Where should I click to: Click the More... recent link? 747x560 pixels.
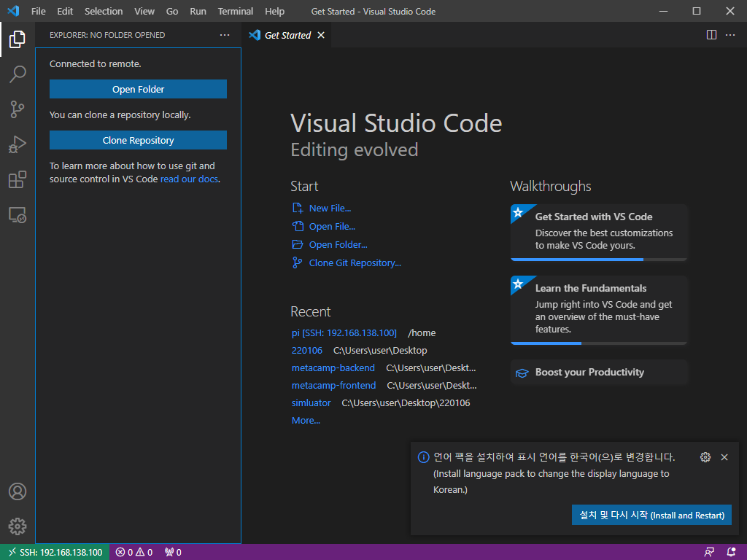click(306, 421)
